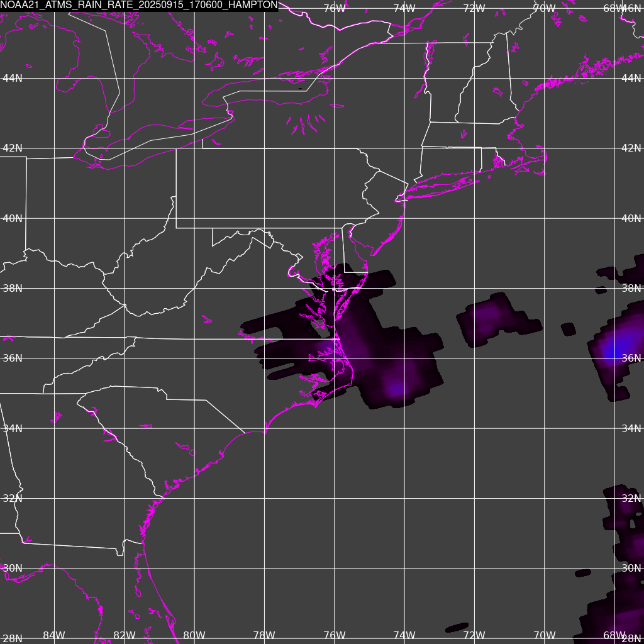The image size is (644, 644).
Task: Click the 36N label on left edge
Action: (x=13, y=358)
